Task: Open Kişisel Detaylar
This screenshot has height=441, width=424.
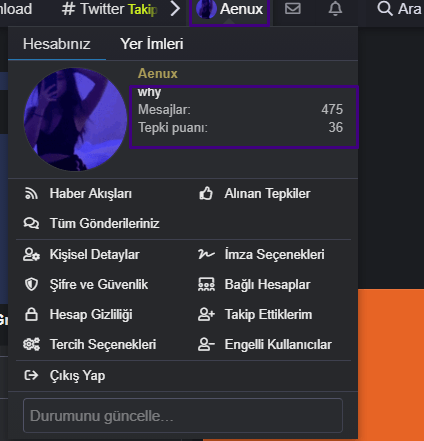Action: tap(95, 255)
